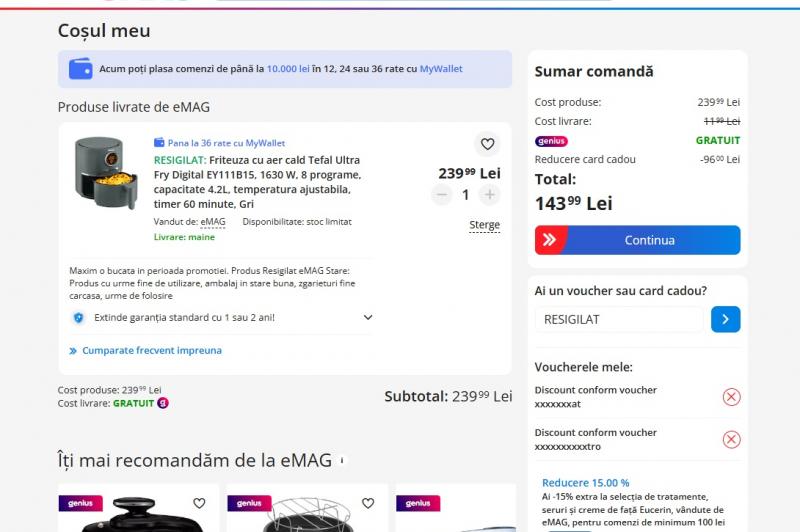Favorite the first recommended product
The height and width of the screenshot is (532, 800).
199,503
